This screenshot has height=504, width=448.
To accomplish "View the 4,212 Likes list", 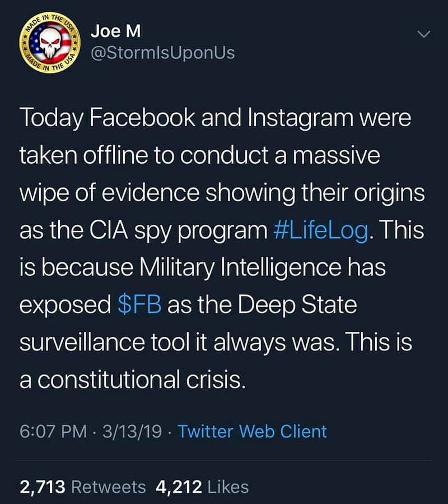I will [202, 487].
